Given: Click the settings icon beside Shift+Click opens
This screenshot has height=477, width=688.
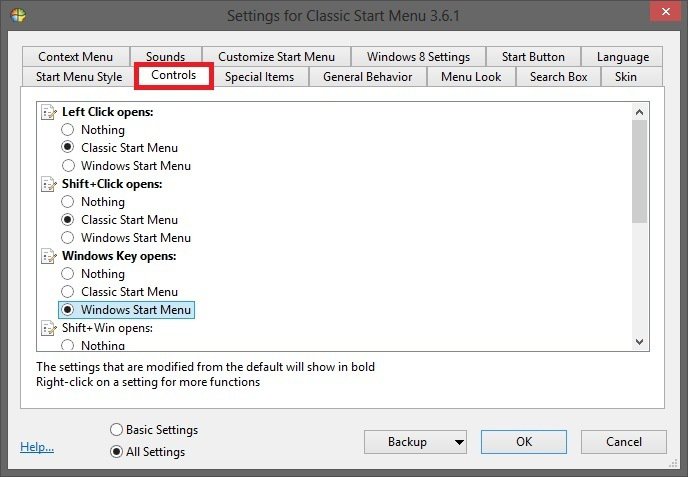Looking at the screenshot, I should click(49, 184).
